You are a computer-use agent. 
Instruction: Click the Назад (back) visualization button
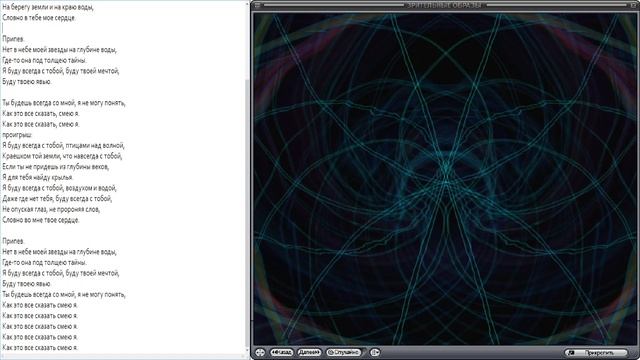coord(282,352)
